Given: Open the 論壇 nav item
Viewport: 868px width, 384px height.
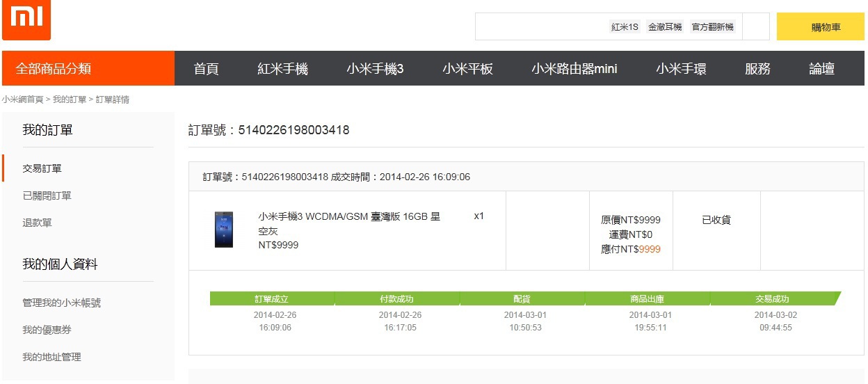Looking at the screenshot, I should point(821,69).
